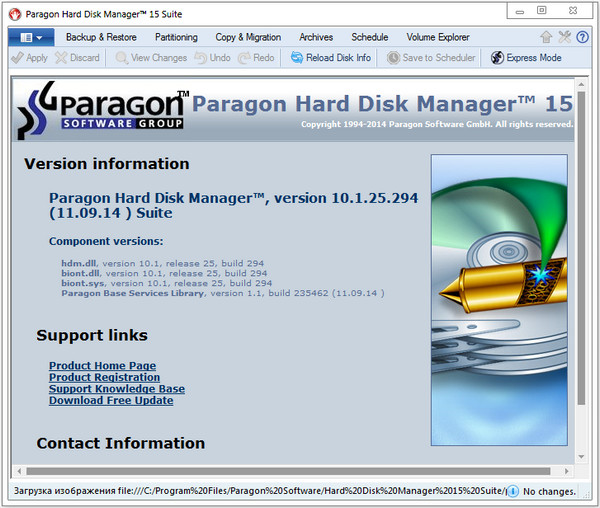The height and width of the screenshot is (508, 600).
Task: Open the Archives menu
Action: tap(316, 37)
